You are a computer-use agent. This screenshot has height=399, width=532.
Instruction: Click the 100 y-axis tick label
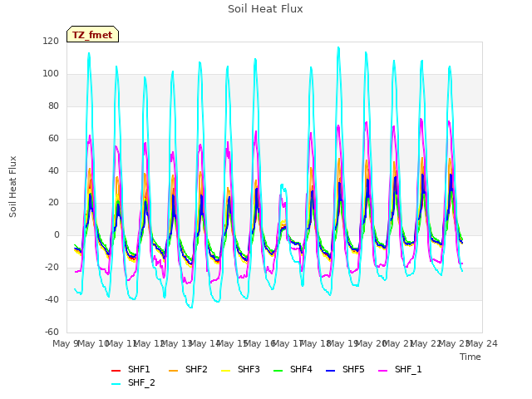click(x=51, y=74)
